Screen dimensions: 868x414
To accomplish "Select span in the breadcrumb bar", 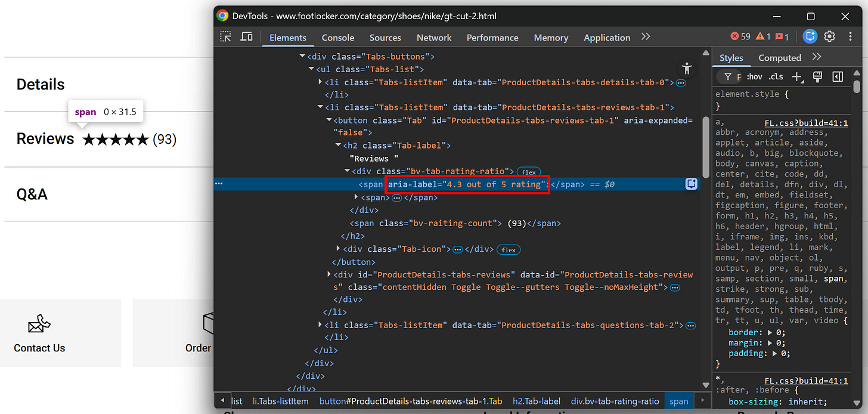I will [x=678, y=401].
